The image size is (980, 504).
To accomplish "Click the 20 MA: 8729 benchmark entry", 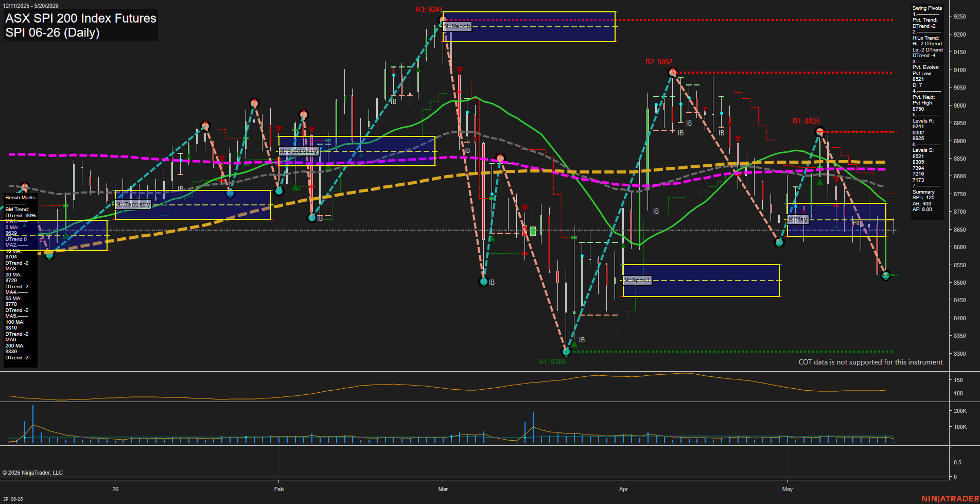I will coord(13,277).
